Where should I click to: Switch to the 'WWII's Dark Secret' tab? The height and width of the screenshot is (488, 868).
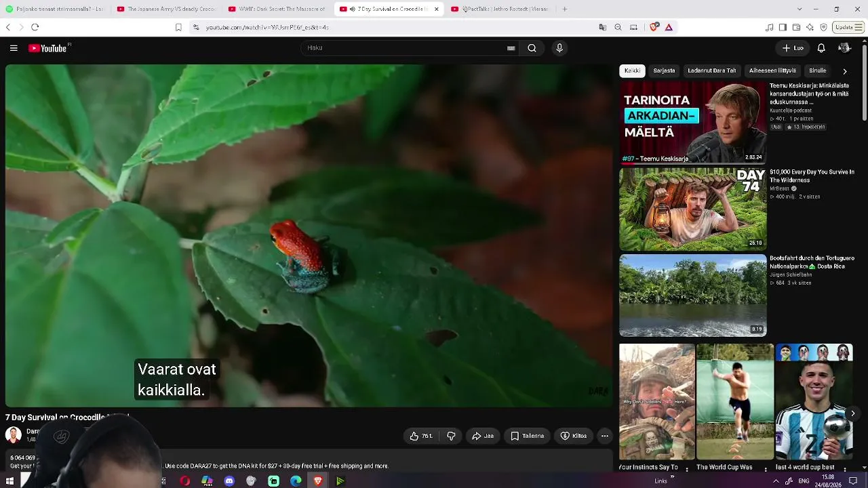pyautogui.click(x=277, y=9)
